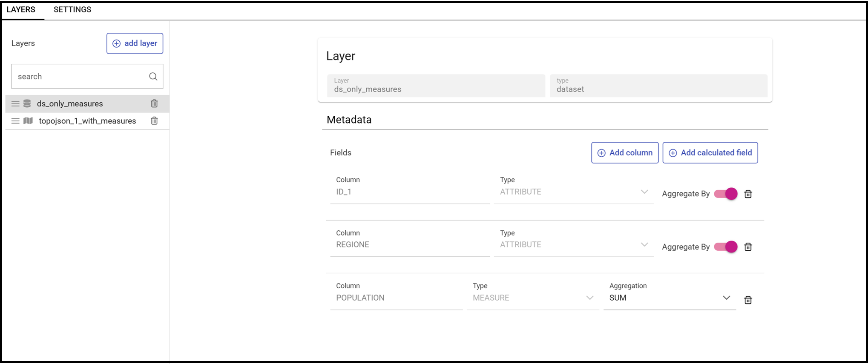Click the Add calculated field button
Image resolution: width=868 pixels, height=364 pixels.
coord(710,153)
